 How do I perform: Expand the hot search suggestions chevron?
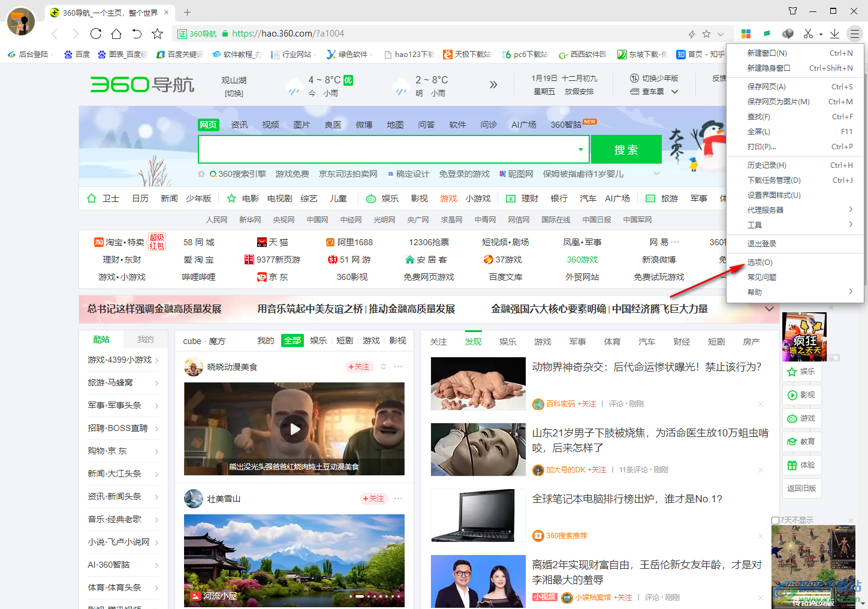656,174
